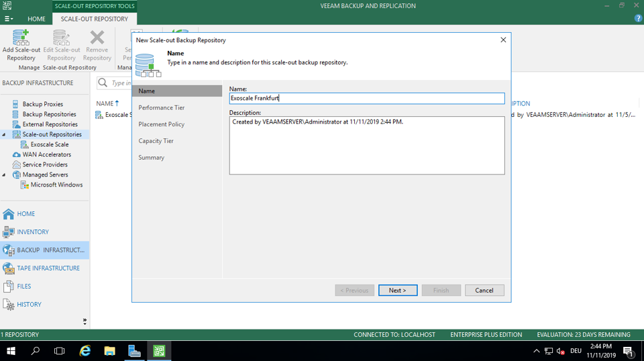Open External Repositories node
This screenshot has height=361, width=644.
pos(50,124)
